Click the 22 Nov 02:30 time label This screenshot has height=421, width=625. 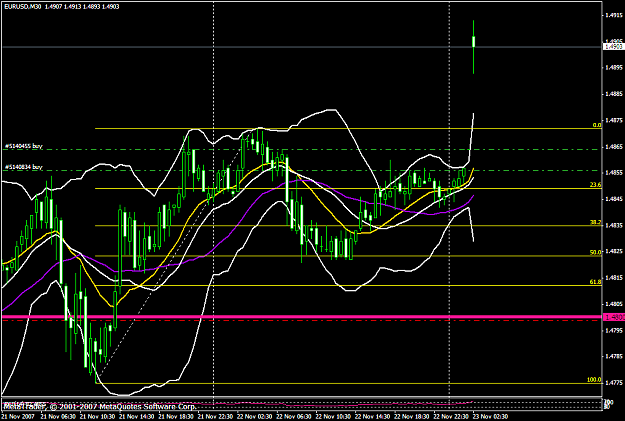[x=255, y=417]
